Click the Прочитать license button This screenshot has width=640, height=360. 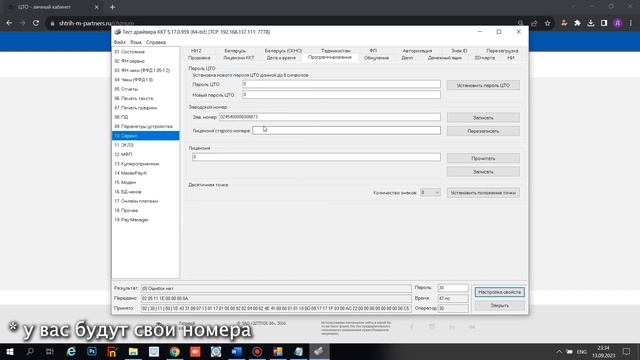(483, 158)
